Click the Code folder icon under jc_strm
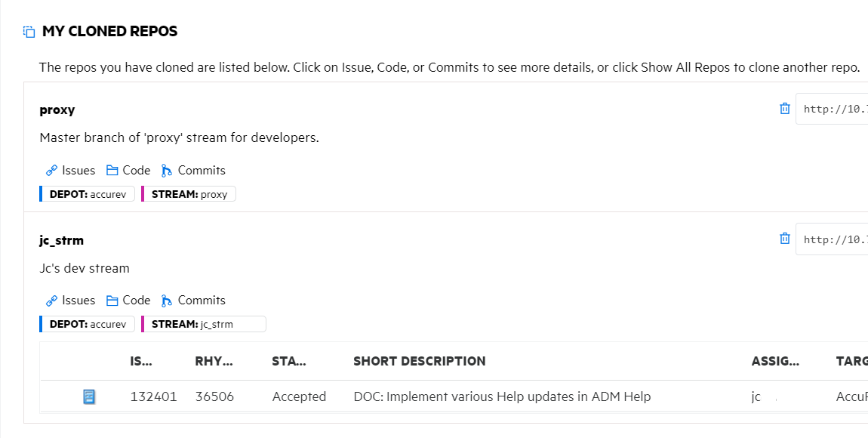The width and height of the screenshot is (868, 438). click(x=112, y=301)
